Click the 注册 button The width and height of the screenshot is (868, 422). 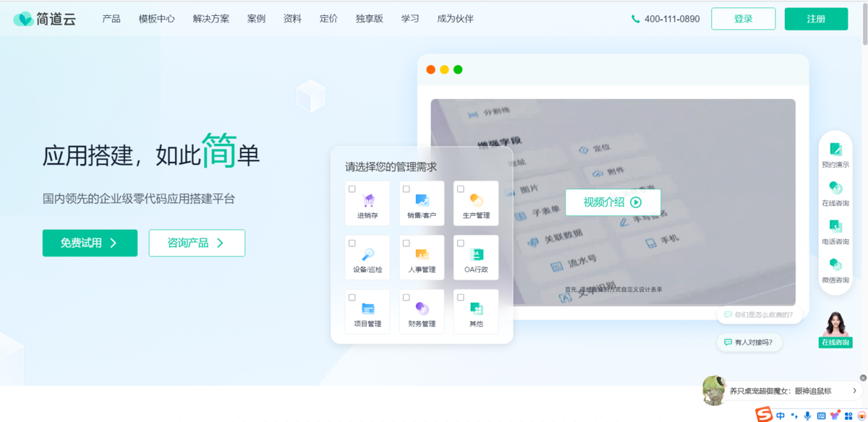point(816,19)
